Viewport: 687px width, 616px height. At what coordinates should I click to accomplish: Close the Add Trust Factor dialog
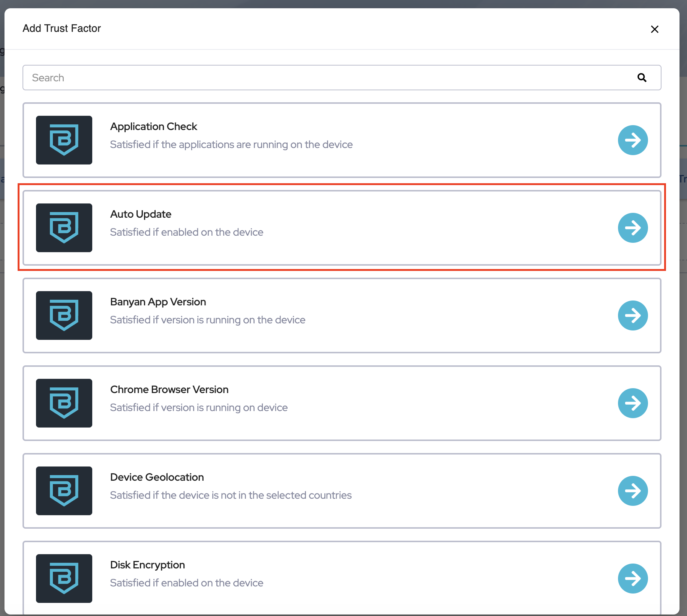point(654,29)
